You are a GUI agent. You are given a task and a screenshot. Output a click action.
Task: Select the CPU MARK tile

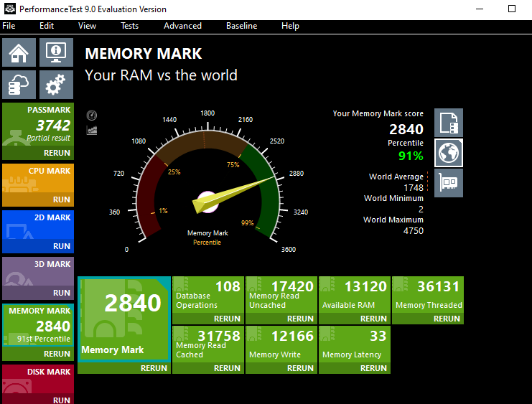tap(38, 179)
